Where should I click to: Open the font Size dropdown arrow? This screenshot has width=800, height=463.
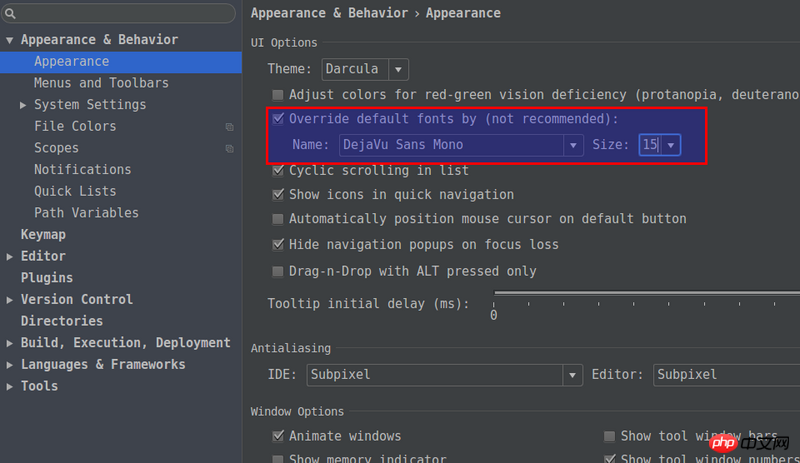click(671, 145)
